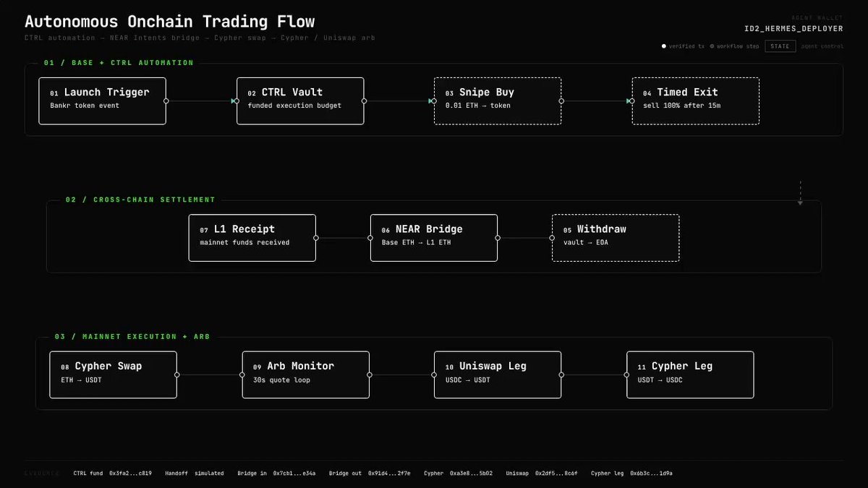
Task: Click Cypher Leg's input port circle
Action: [627, 374]
